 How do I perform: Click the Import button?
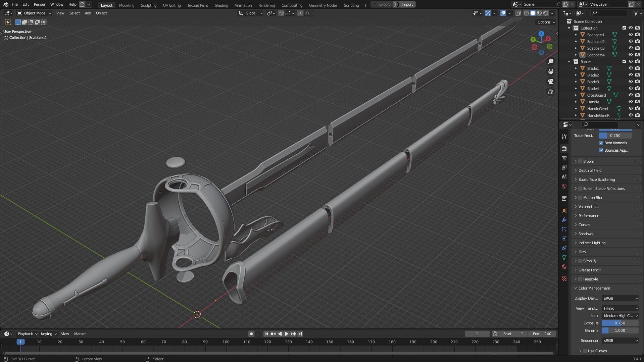click(x=407, y=4)
